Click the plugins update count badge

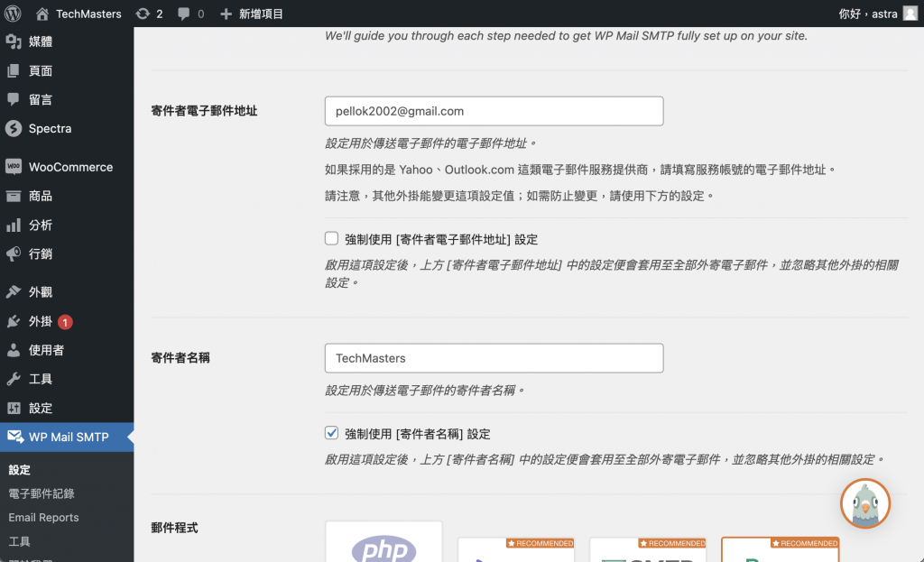tap(65, 322)
